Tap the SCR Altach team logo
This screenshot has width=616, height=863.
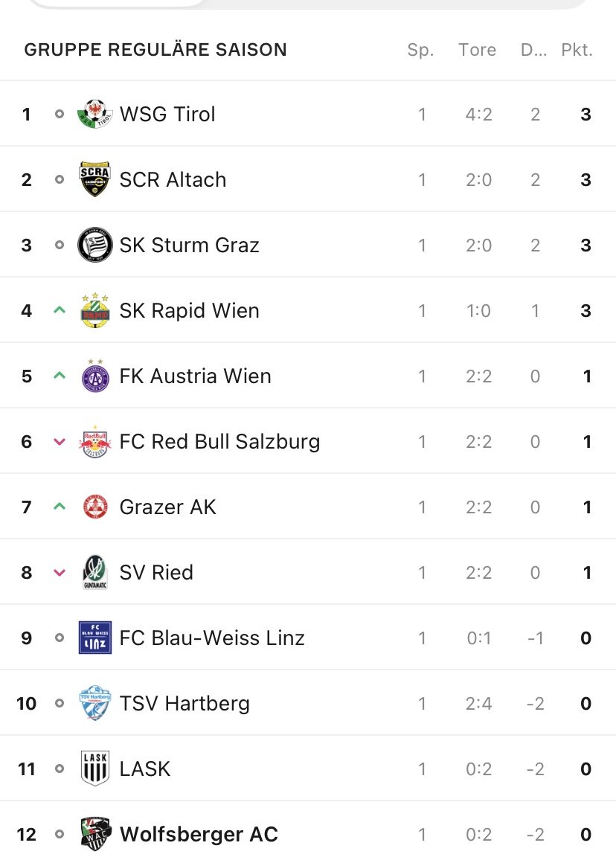tap(95, 179)
